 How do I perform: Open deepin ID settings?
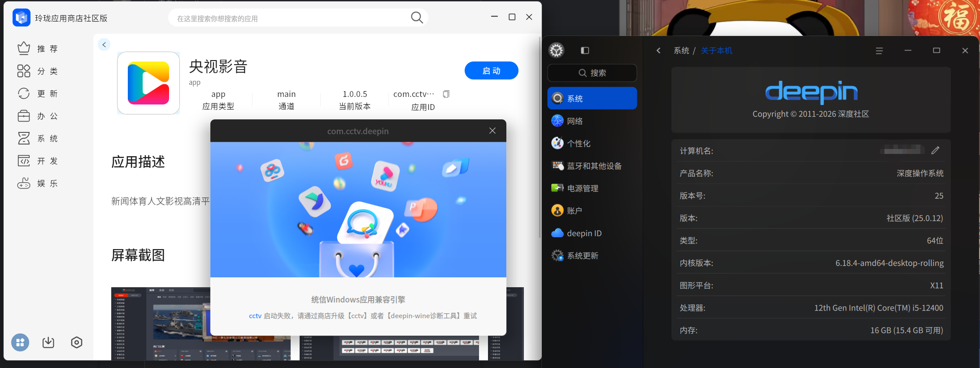(592, 233)
